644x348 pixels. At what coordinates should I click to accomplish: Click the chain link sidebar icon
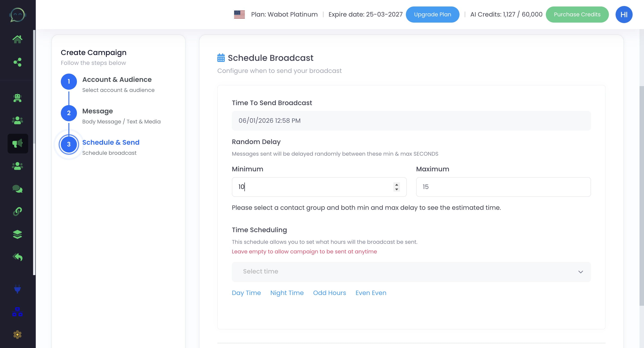tap(17, 212)
